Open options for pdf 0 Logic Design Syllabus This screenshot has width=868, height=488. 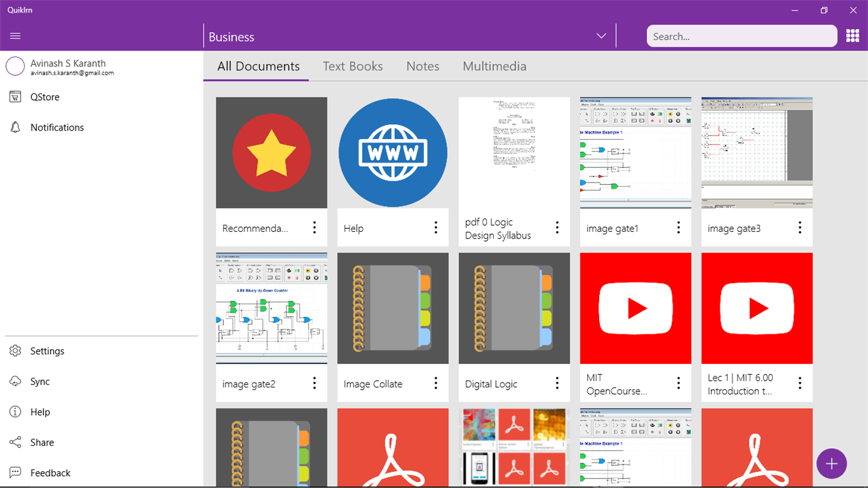(557, 227)
